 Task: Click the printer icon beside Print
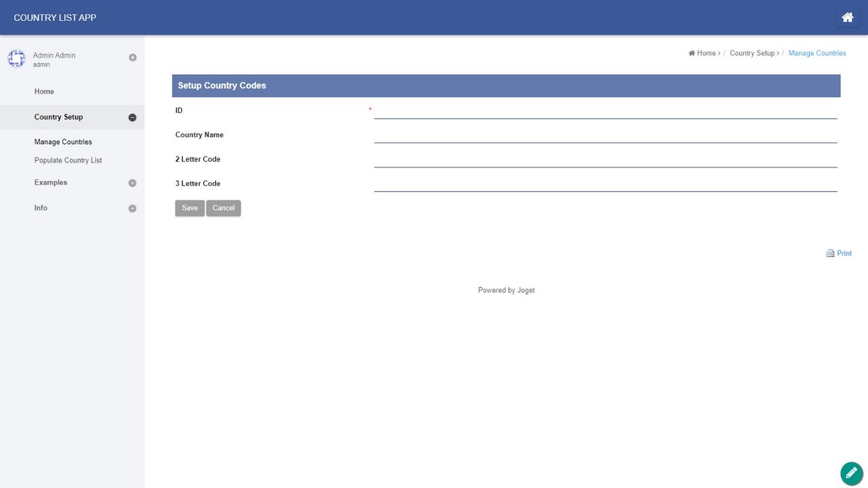click(x=830, y=253)
